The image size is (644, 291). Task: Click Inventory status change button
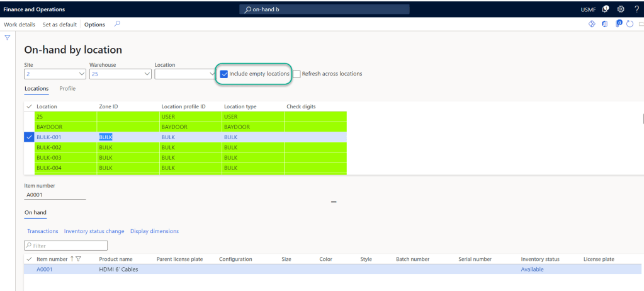pyautogui.click(x=94, y=231)
